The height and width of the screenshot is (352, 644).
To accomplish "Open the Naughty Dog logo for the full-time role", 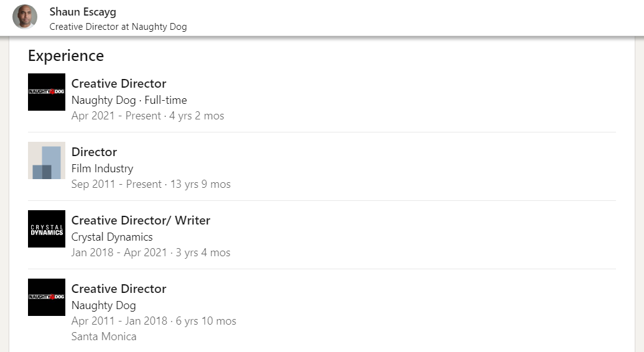I will pyautogui.click(x=47, y=92).
